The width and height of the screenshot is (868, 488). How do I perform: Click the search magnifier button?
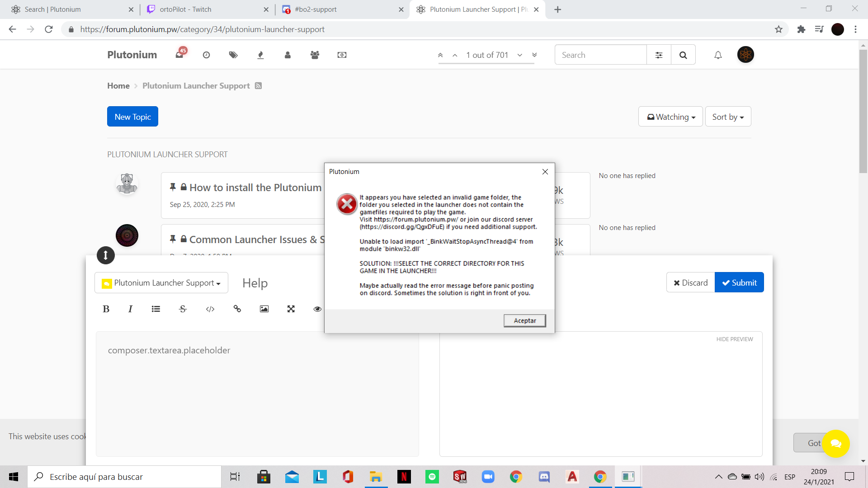[x=683, y=55]
